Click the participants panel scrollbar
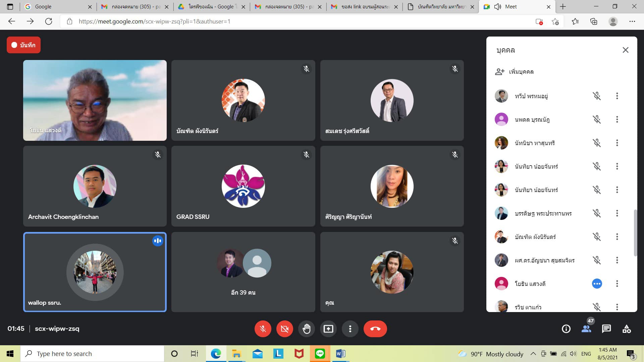 click(635, 233)
